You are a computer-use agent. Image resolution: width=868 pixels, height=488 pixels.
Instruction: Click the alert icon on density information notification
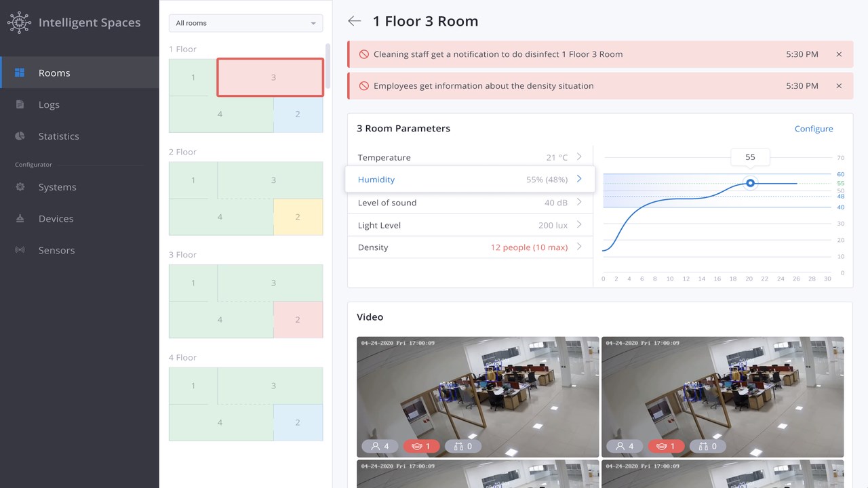364,86
